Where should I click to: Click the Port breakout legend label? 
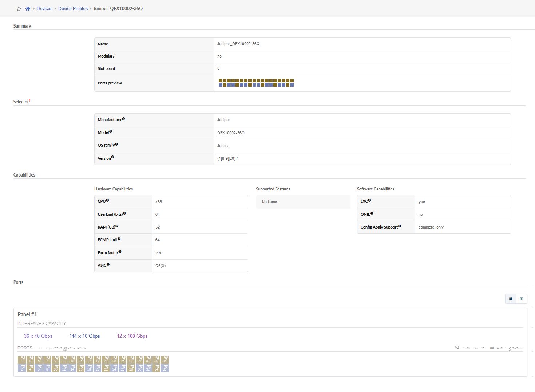tap(473, 348)
